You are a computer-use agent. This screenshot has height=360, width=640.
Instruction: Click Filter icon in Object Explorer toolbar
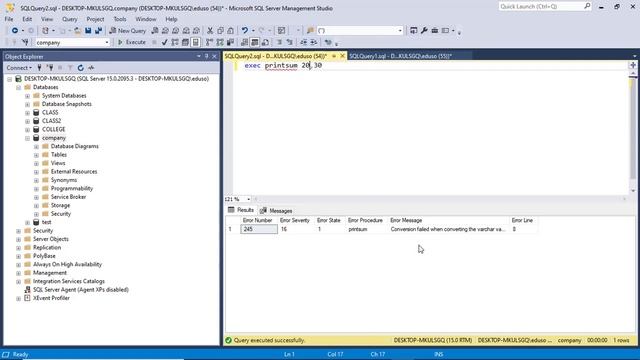70,68
